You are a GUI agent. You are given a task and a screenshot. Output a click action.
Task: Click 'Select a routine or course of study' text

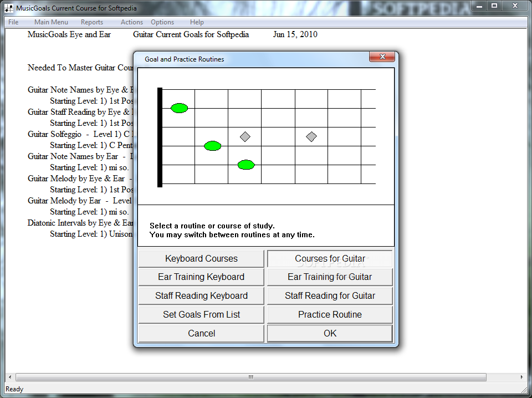point(212,226)
